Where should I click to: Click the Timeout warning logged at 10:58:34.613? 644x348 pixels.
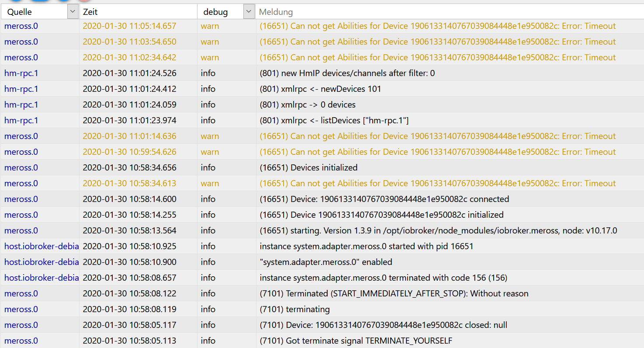pyautogui.click(x=438, y=183)
